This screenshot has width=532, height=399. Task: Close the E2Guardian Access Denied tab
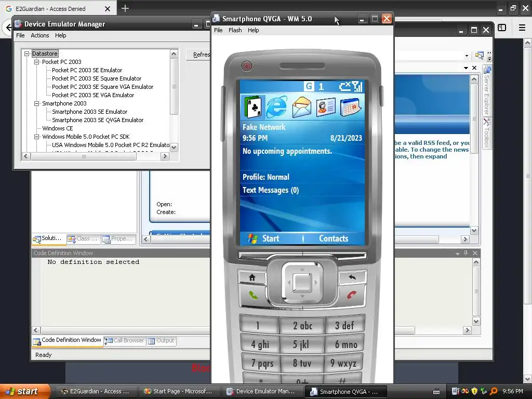coord(108,9)
